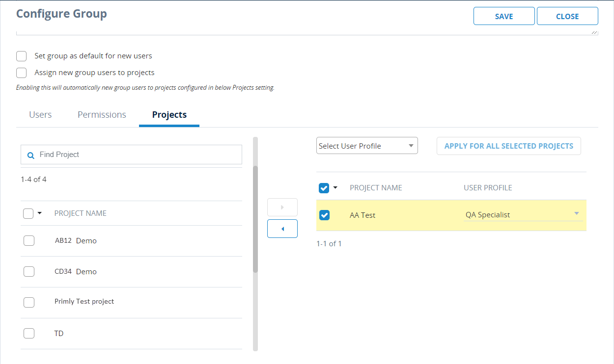Click the move-right arrow transfer button

coord(282,207)
